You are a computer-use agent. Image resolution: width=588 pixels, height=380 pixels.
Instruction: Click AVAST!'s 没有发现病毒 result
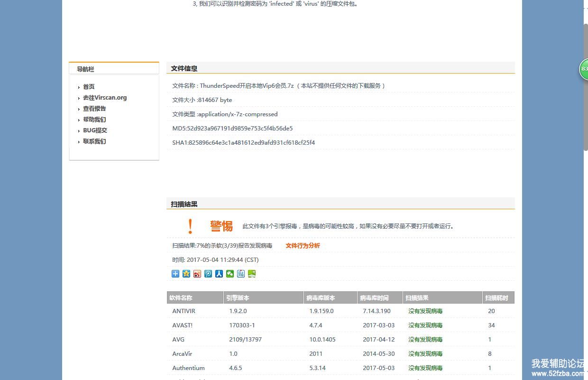tap(425, 325)
